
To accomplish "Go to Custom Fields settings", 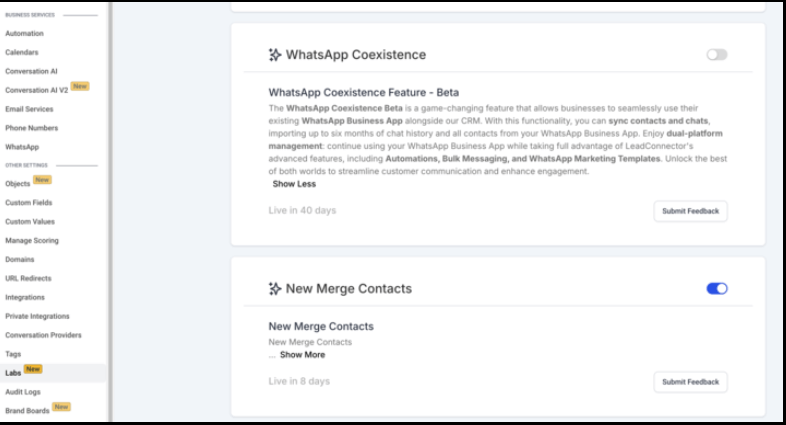I will 29,203.
